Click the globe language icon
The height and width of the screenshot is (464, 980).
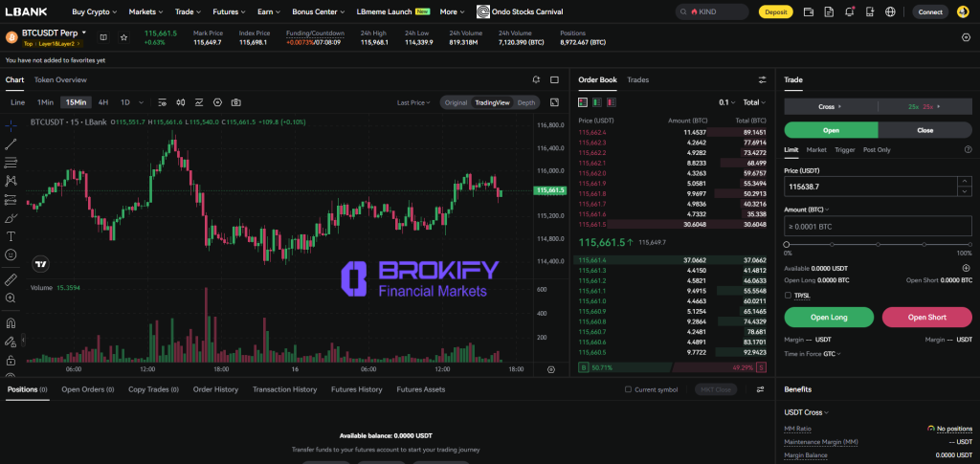890,12
